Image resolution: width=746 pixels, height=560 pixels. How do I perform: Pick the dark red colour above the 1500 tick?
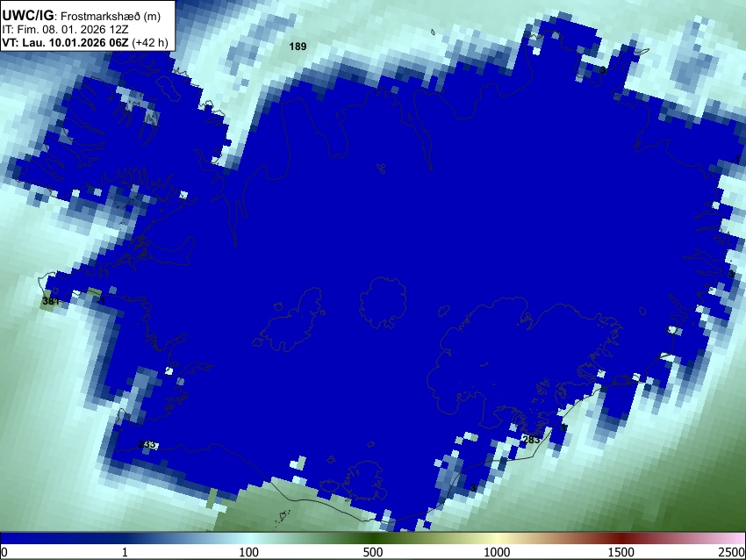pos(621,539)
